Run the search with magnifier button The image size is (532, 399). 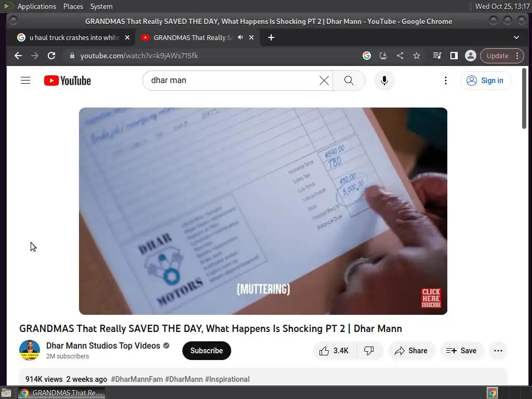point(349,81)
